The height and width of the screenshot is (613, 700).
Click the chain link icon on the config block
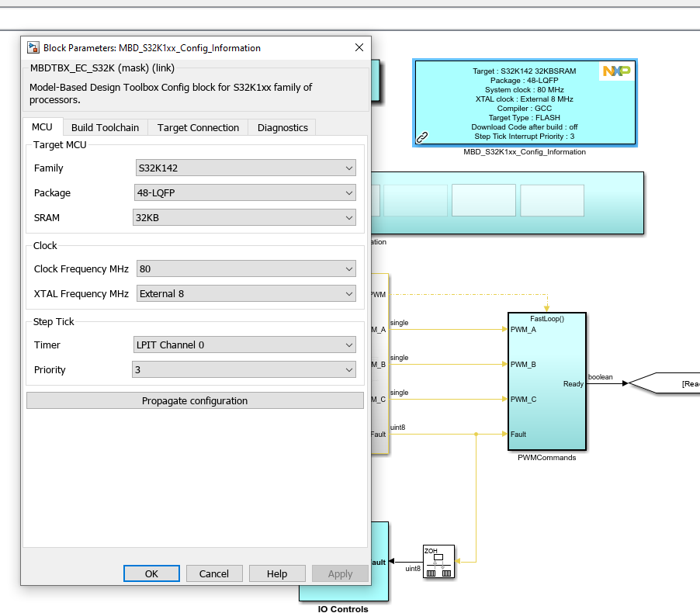click(x=421, y=137)
